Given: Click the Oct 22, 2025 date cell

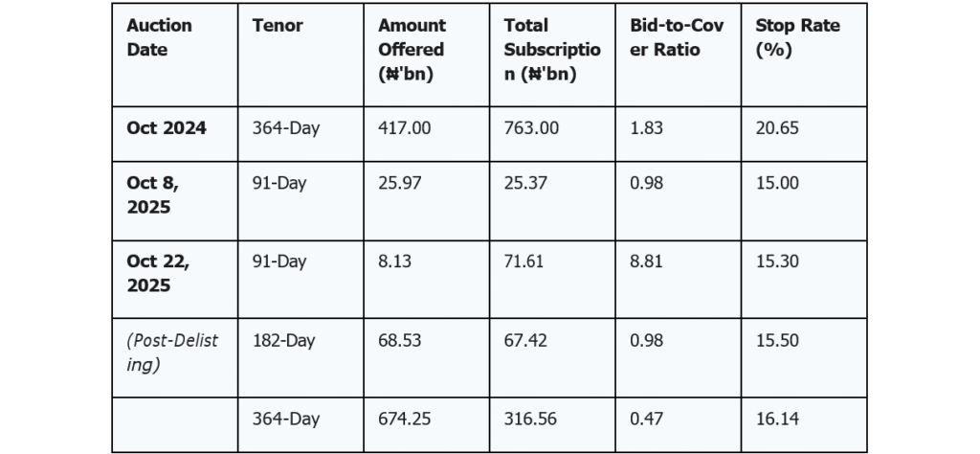Looking at the screenshot, I should [158, 273].
